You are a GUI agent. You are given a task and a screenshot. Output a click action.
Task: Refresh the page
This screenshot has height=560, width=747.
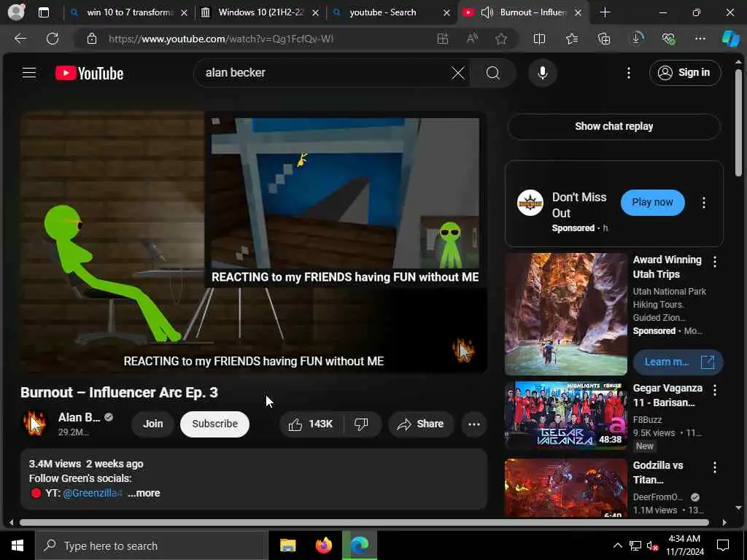[x=53, y=39]
